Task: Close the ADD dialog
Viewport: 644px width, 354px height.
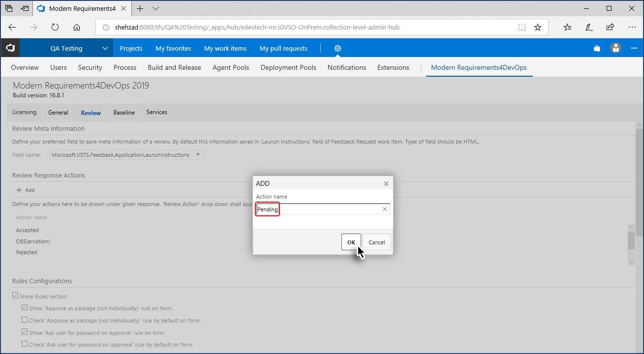Action: coord(386,183)
